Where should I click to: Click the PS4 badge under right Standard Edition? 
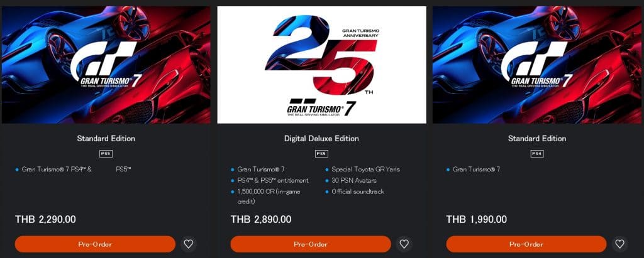pos(537,154)
